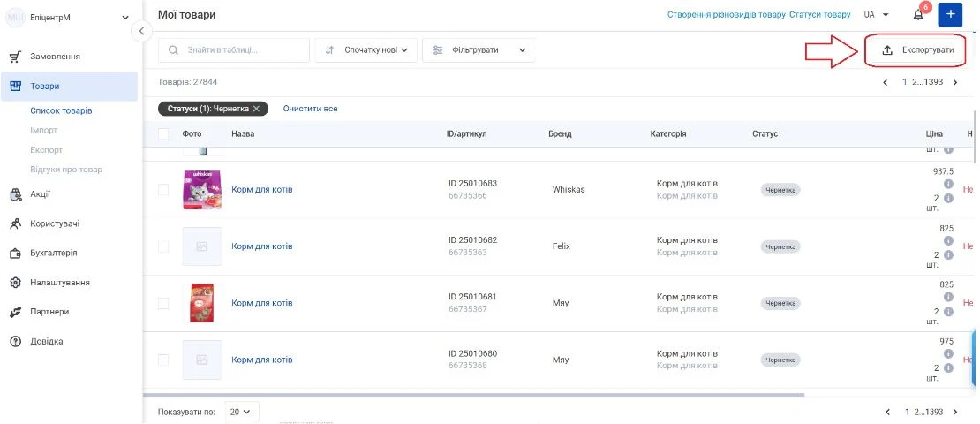Click the Бухгалтерія wallet icon
The width and height of the screenshot is (980, 424).
coord(16,254)
